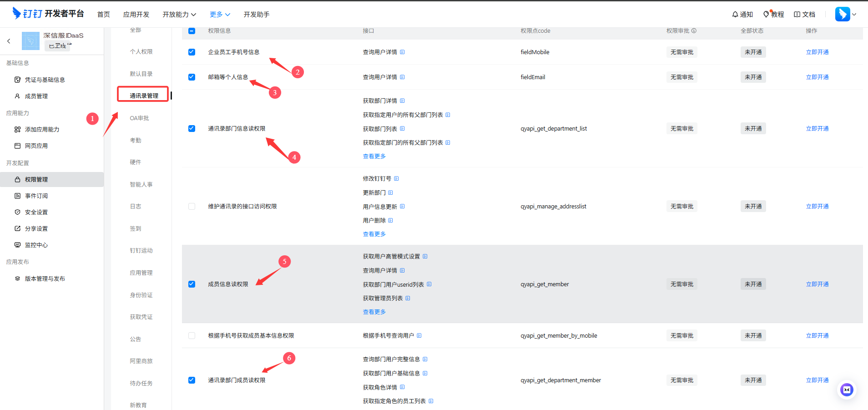Viewport: 868px width, 410px height.
Task: Open the floating assistant robot icon
Action: coord(847,390)
